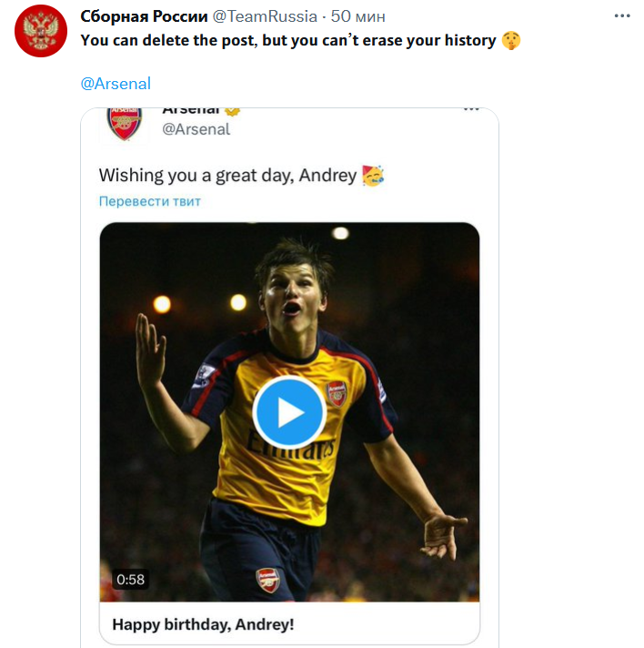The image size is (644, 648).
Task: Open the quoted Arsenal tweet's three-dot menu
Action: point(471,109)
